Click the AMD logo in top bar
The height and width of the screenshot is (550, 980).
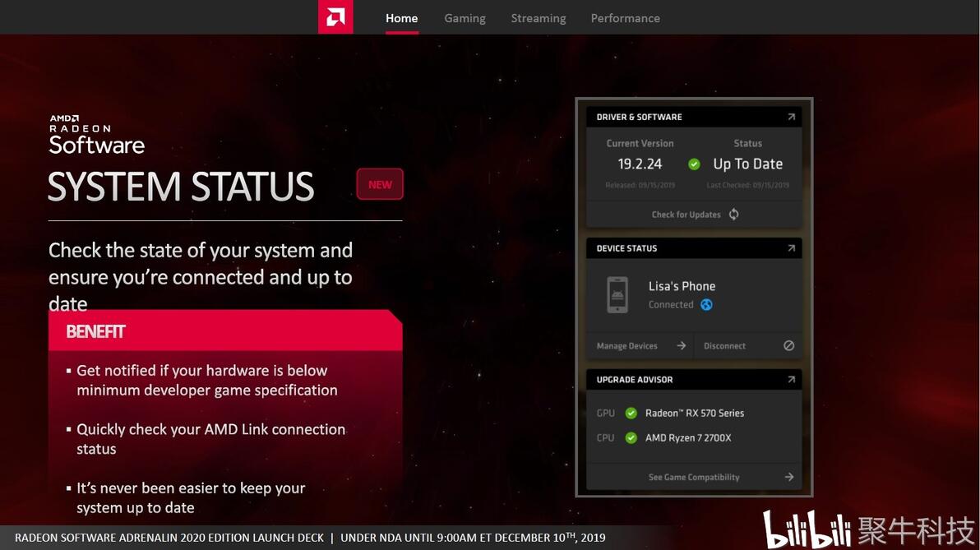335,17
